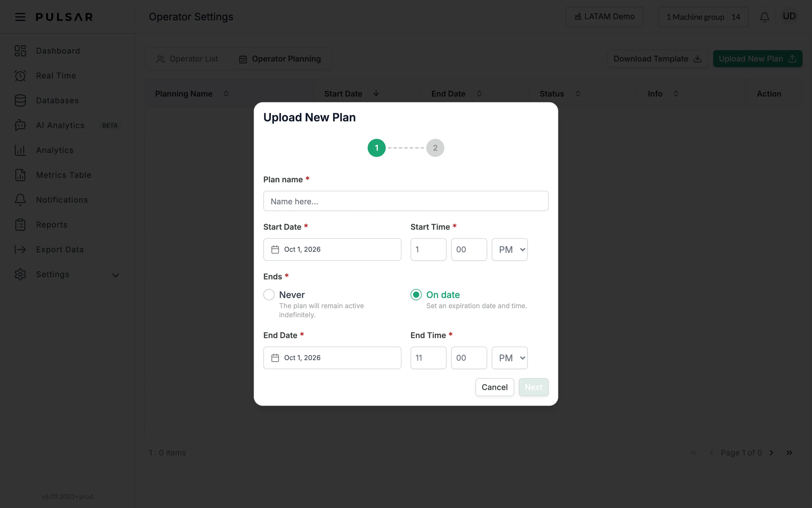Sort by Status column icon

(578, 94)
